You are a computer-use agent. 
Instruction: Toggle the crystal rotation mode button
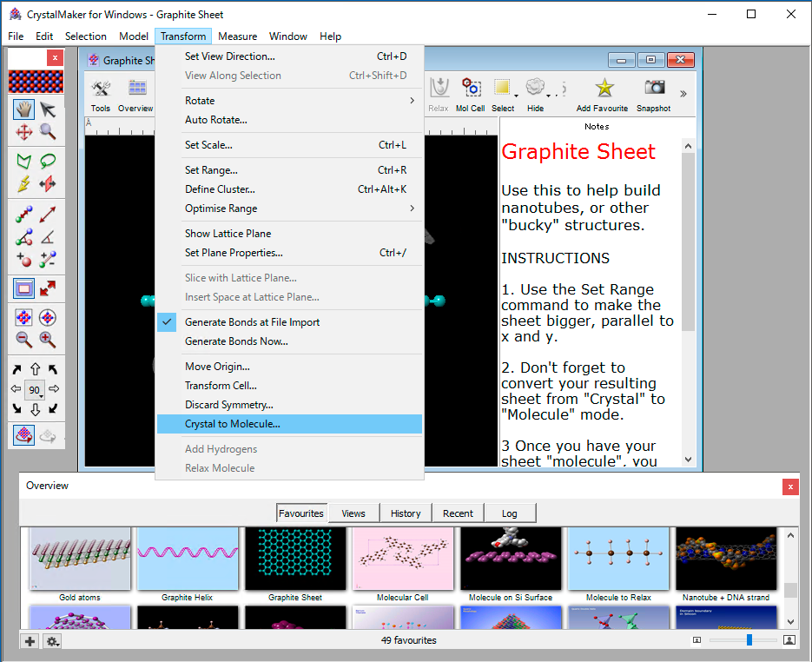coord(23,435)
